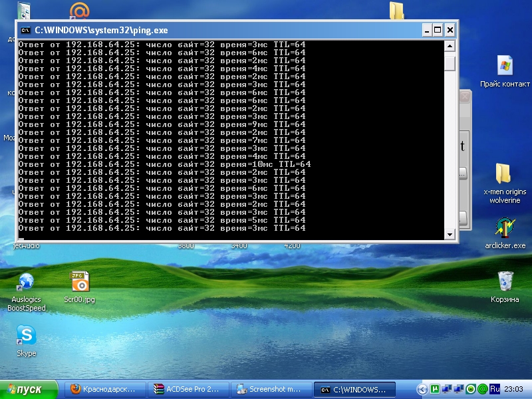The image size is (532, 399).
Task: Click the jetAudio desktop label
Action: coord(26,245)
